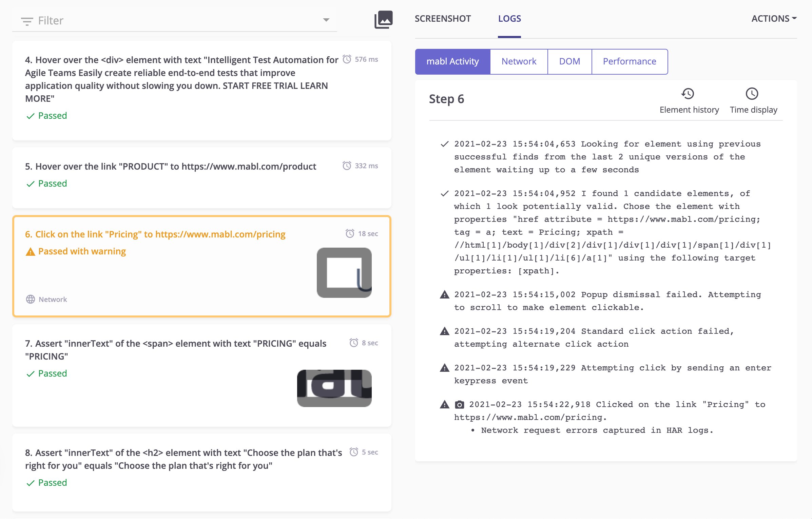Click the step 6 timer clock icon

pos(350,234)
